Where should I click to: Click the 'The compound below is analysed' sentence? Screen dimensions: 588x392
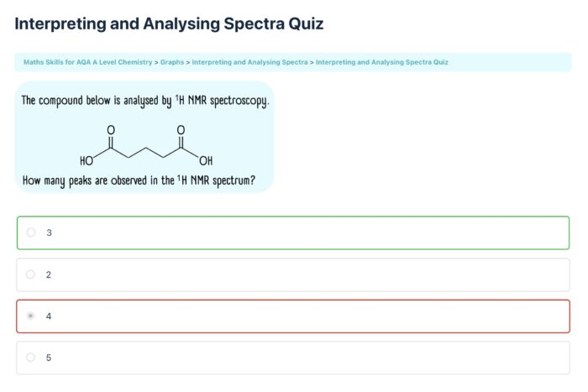click(x=144, y=101)
